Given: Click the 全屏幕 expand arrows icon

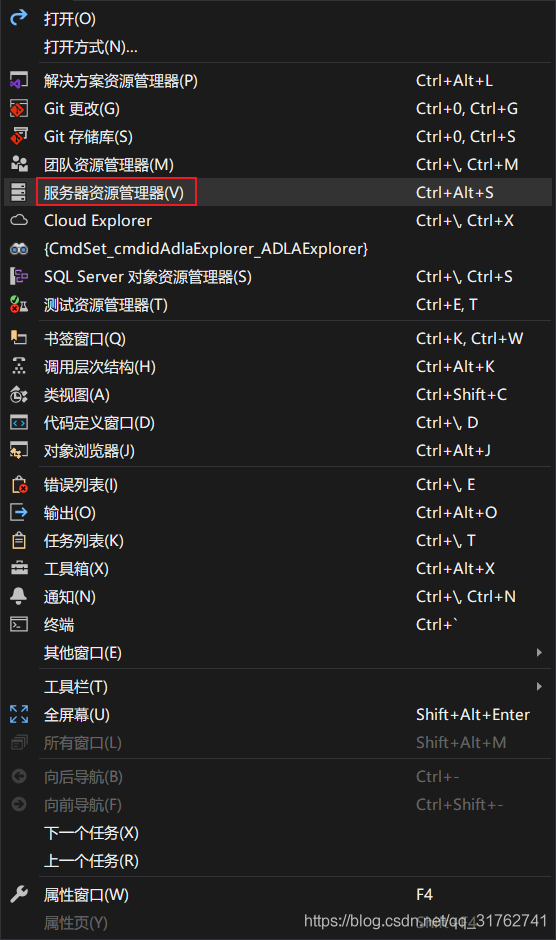Looking at the screenshot, I should [19, 714].
